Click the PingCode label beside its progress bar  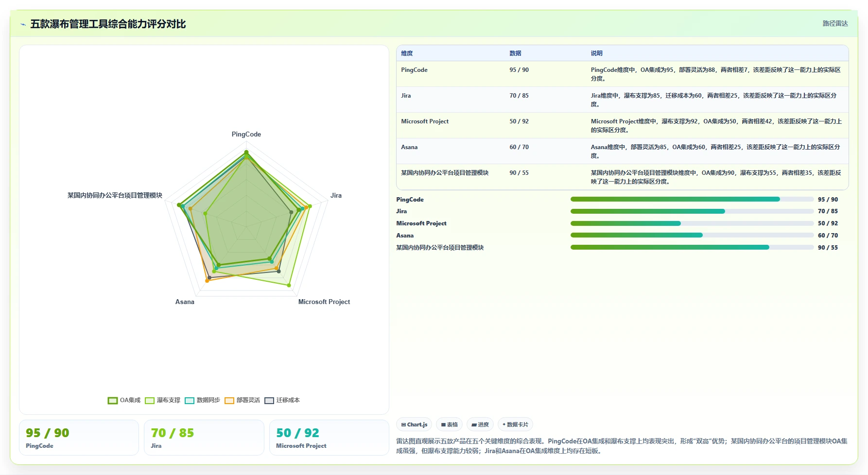tap(410, 200)
